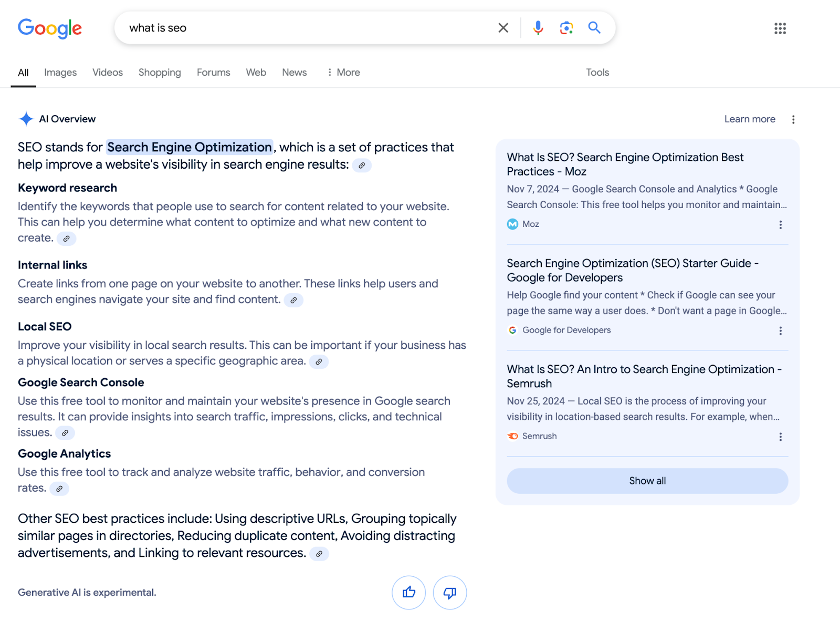Open three-dot menu for Moz result
This screenshot has width=840, height=621.
[780, 225]
